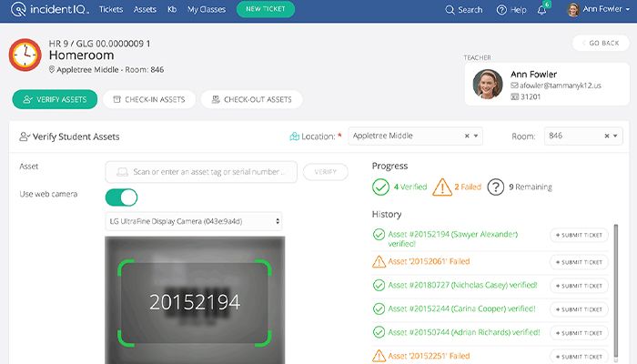Expand the Location dropdown arrow
Image resolution: width=637 pixels, height=364 pixels.
coord(476,136)
